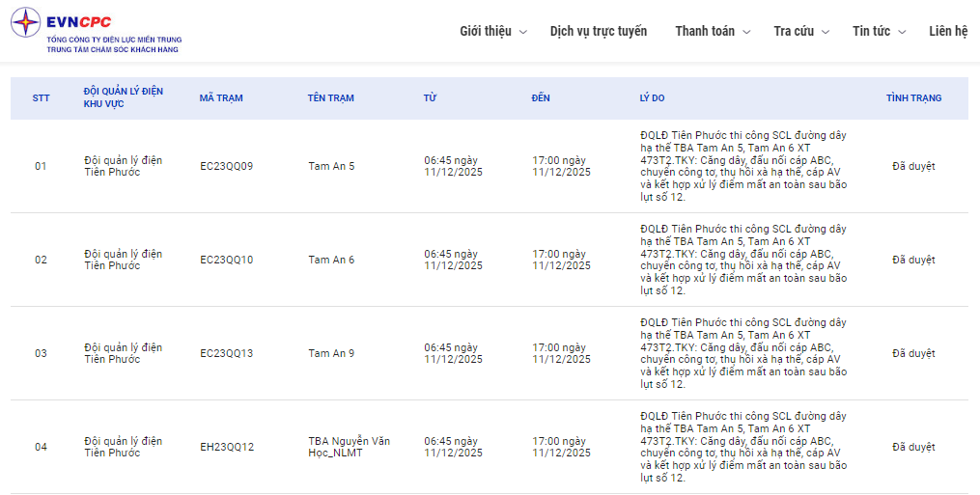Open the Liên hệ page
This screenshot has height=495, width=980.
click(x=948, y=31)
